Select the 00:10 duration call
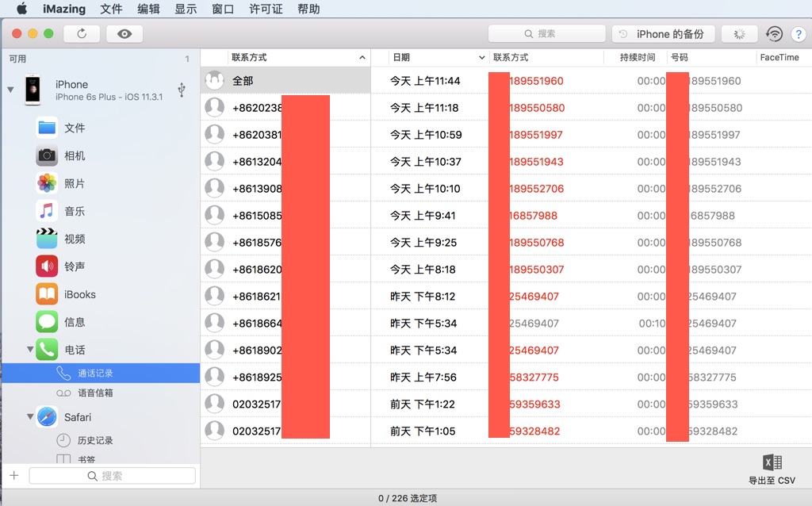Screen dimensions: 812x506 [592, 323]
